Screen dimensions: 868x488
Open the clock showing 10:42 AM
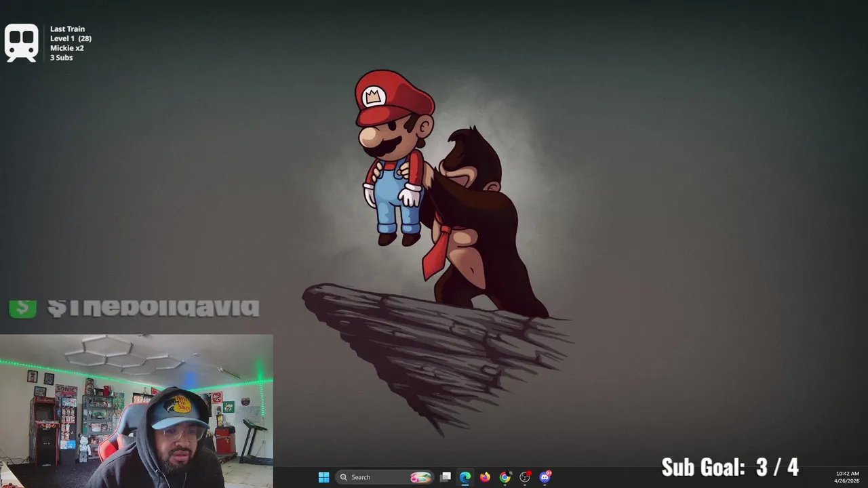click(847, 477)
